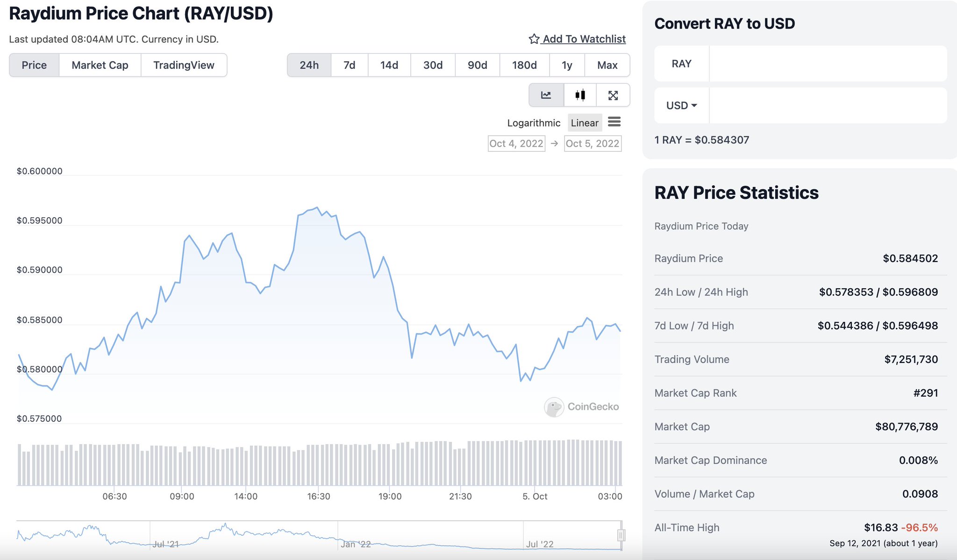Image resolution: width=957 pixels, height=560 pixels.
Task: Click the 09:00 x-axis time label
Action: [x=182, y=496]
